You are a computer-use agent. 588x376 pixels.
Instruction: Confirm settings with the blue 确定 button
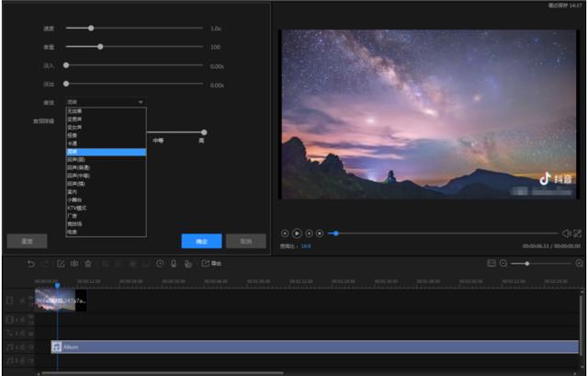pyautogui.click(x=201, y=241)
